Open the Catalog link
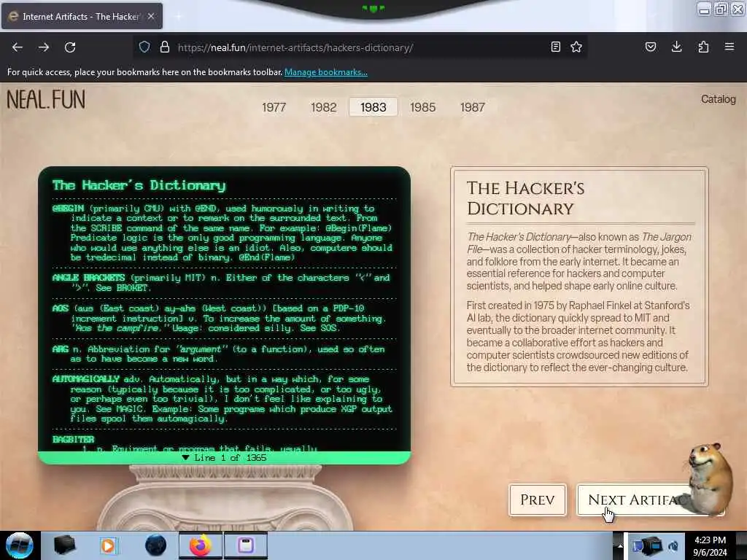Viewport: 747px width, 560px height. coord(718,99)
